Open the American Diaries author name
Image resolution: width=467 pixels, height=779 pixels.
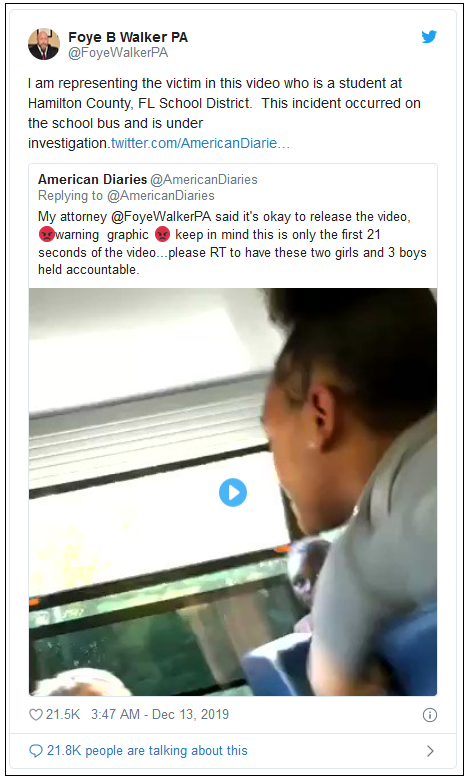(x=92, y=179)
